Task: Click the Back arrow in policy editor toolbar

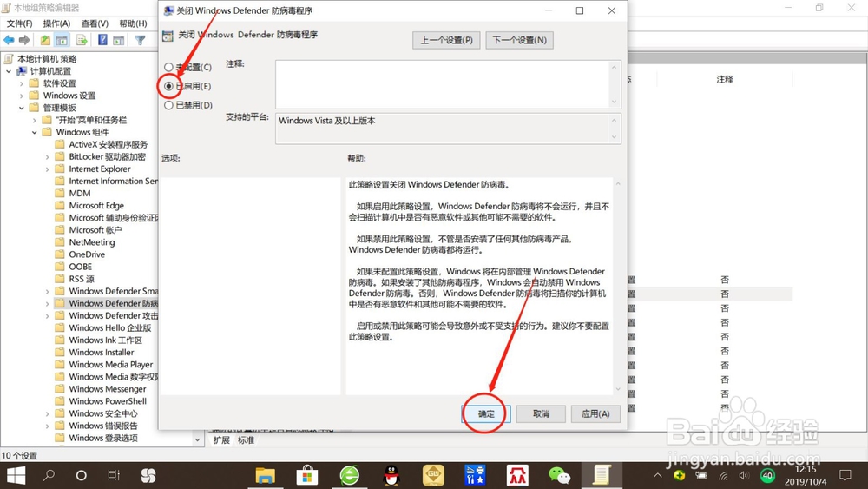Action: click(10, 40)
